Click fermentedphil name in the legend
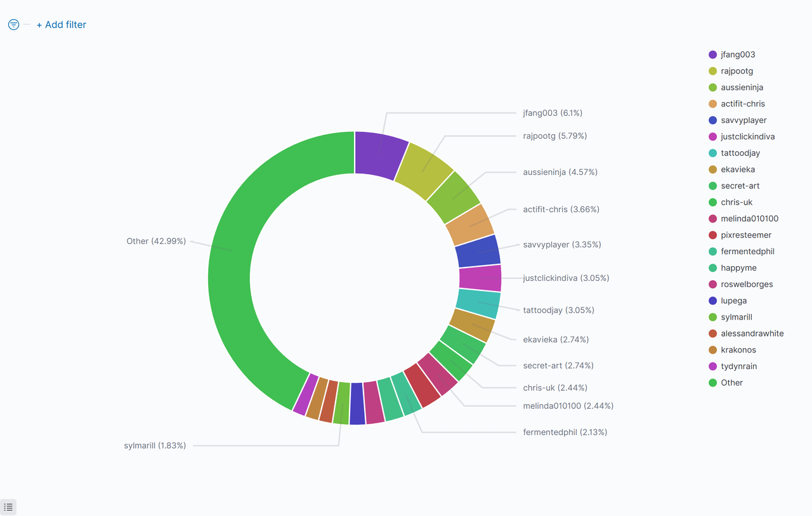Screen dimensions: 812x516 point(747,252)
